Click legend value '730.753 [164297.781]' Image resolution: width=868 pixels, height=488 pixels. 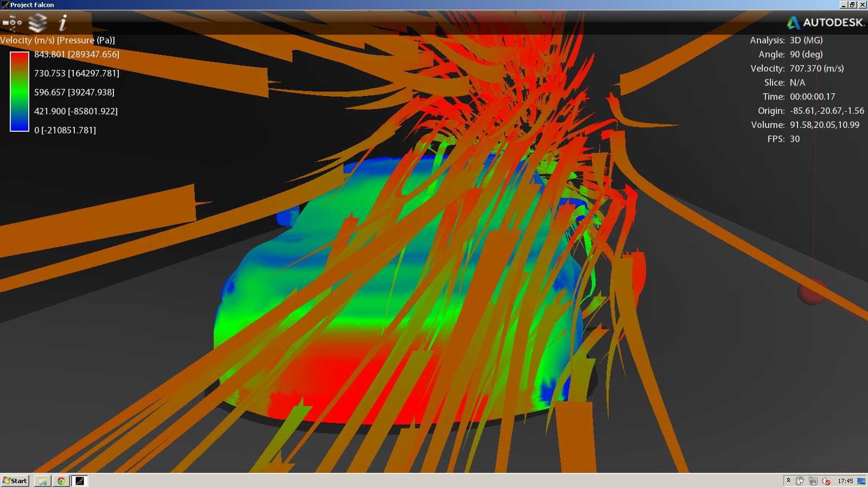76,73
